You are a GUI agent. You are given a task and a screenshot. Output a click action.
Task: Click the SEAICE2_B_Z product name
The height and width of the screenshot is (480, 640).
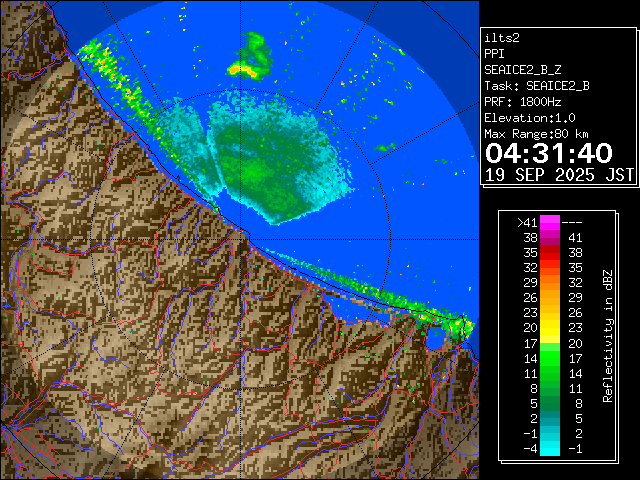[524, 70]
